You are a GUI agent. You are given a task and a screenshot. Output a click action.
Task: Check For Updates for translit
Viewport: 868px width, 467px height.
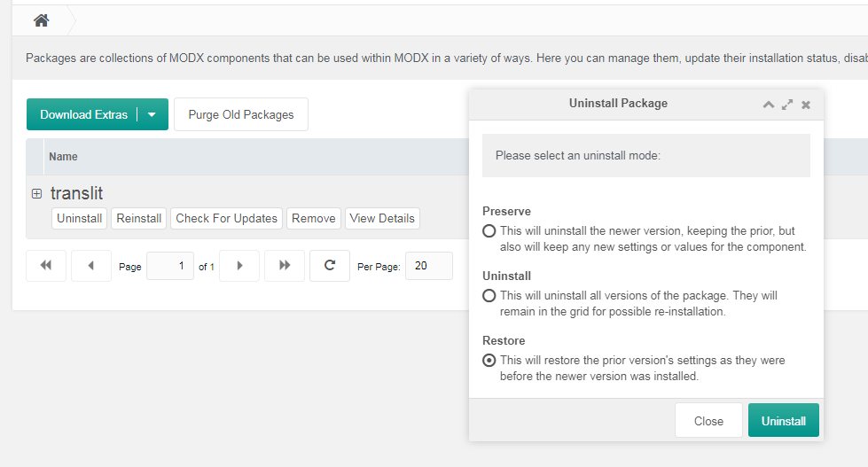click(226, 218)
